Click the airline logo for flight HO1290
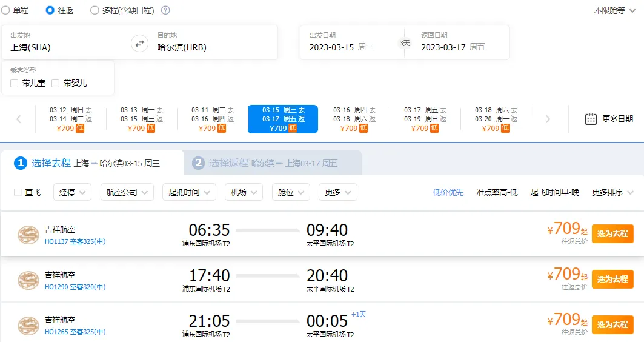Screen dimensions: 644x342 [28, 280]
